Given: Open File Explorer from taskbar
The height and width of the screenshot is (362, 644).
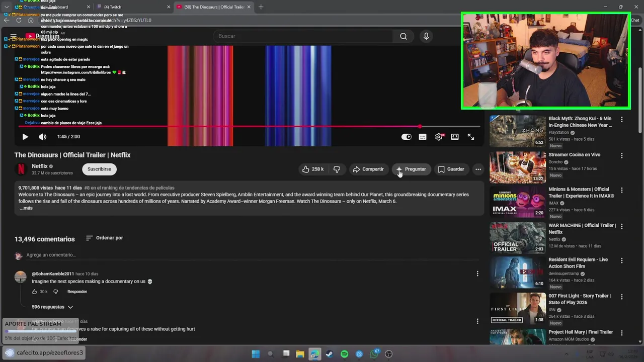Looking at the screenshot, I should tap(300, 354).
